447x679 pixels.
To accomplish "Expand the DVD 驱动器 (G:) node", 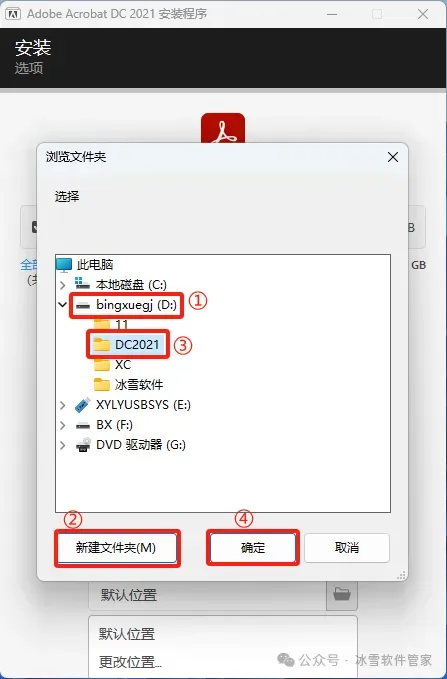I will (x=63, y=445).
